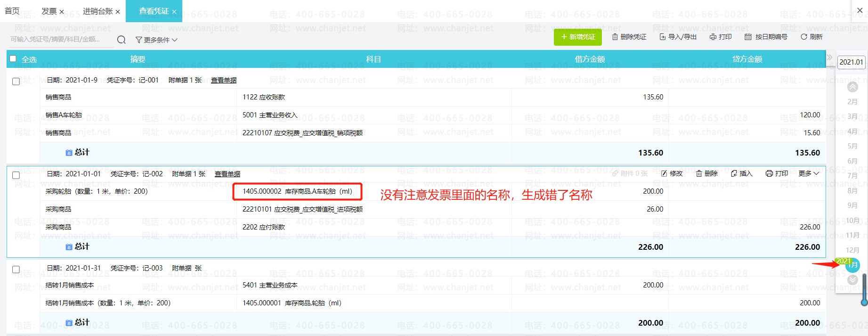Click the 5401 主营业务成本 subject cell
868x336 pixels.
tap(374, 285)
